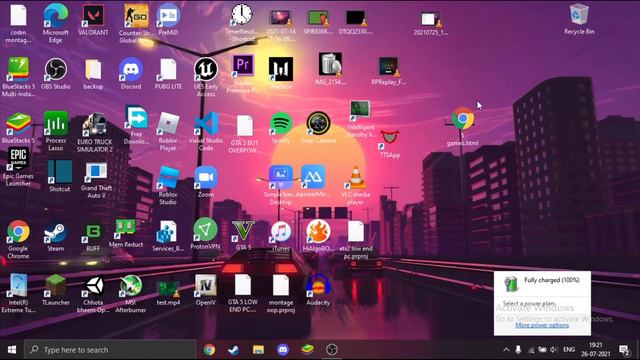Select the Steam desktop icon
This screenshot has width=640, height=360.
point(56,232)
